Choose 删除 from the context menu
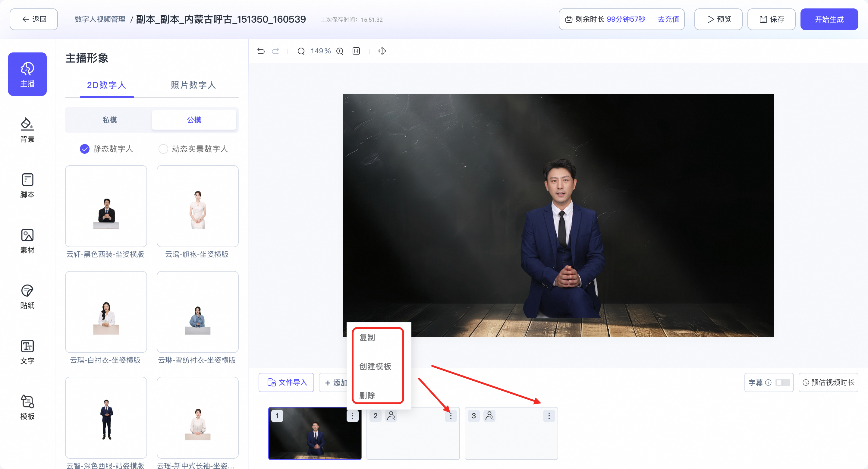The width and height of the screenshot is (868, 469). (367, 395)
